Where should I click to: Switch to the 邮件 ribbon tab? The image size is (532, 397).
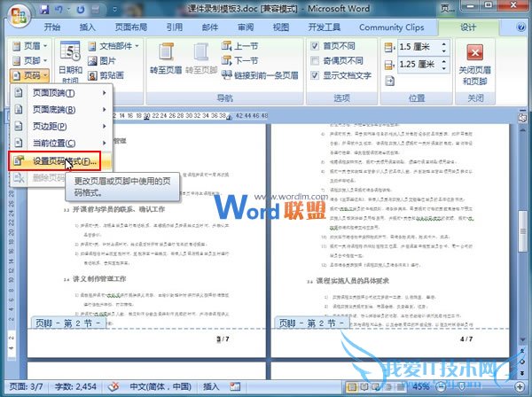[210, 27]
